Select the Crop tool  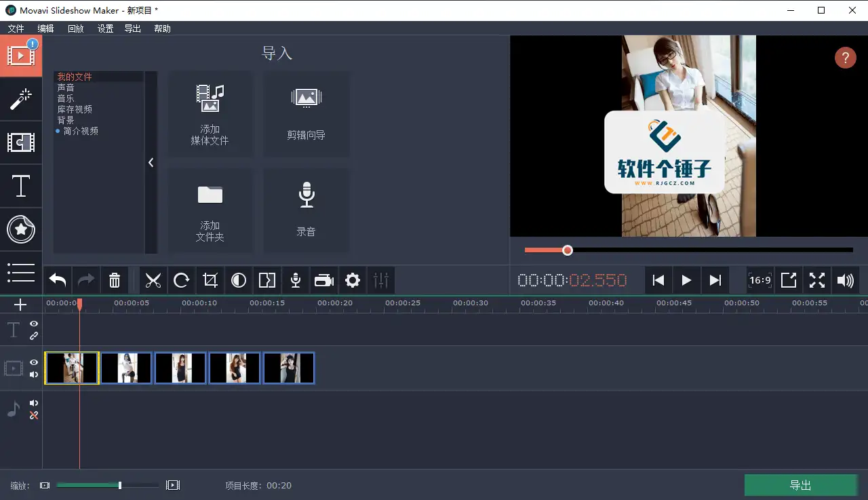click(x=210, y=280)
